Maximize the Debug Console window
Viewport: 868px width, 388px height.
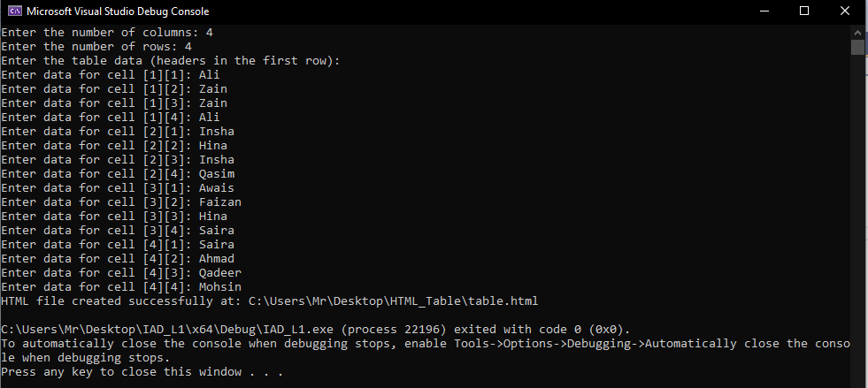click(x=804, y=11)
